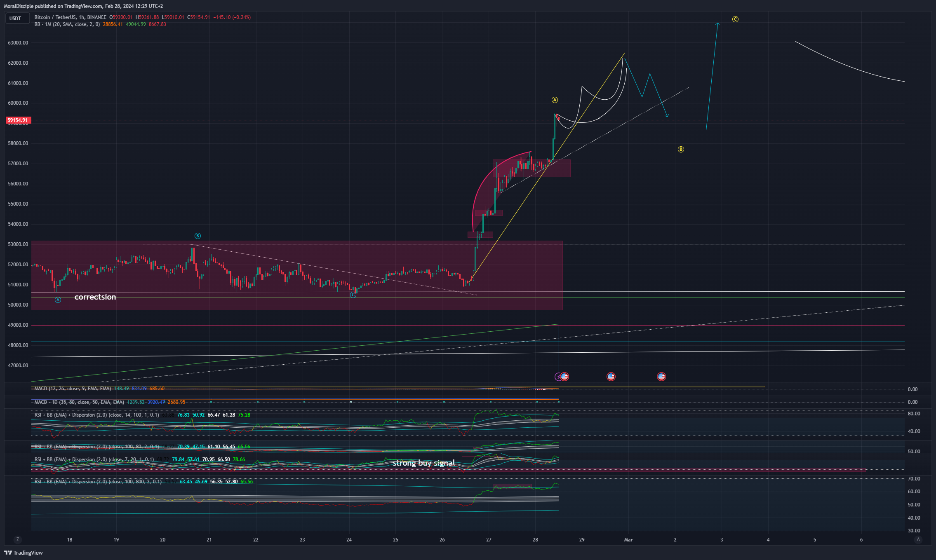Click the 30.00 label on the bottom RSI scale
The image size is (936, 560).
pos(914,531)
